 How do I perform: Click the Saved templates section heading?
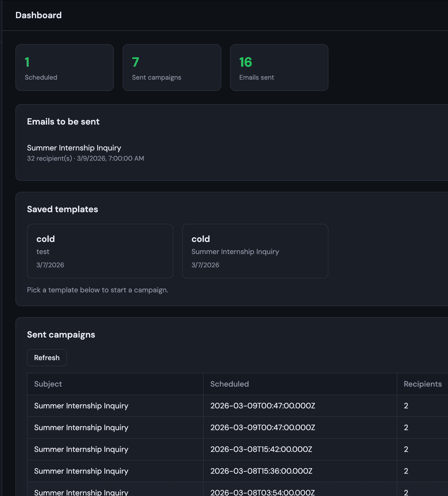point(63,209)
